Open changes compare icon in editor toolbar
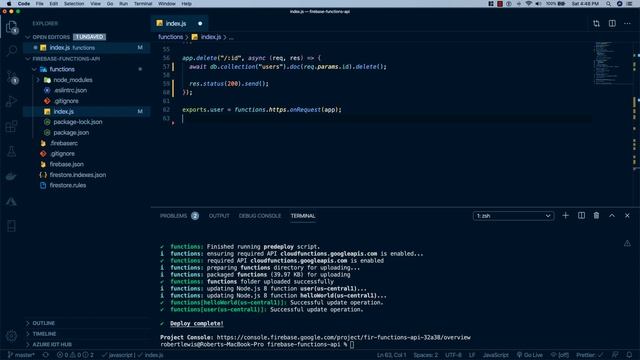 pos(596,23)
